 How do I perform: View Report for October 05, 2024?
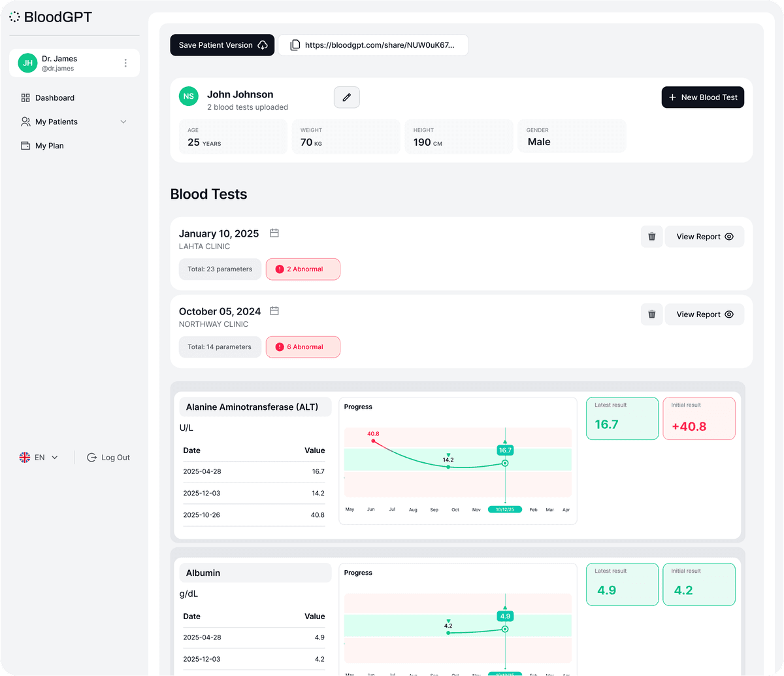704,314
